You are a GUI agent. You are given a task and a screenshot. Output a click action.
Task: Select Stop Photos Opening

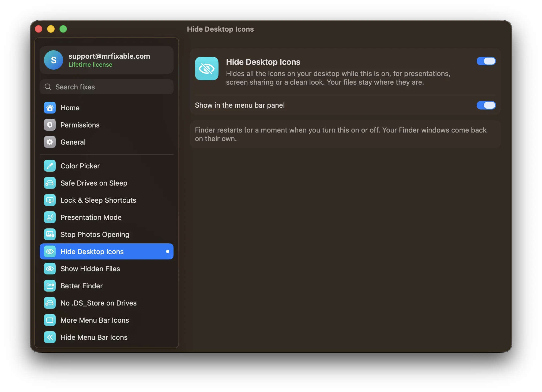coord(107,234)
